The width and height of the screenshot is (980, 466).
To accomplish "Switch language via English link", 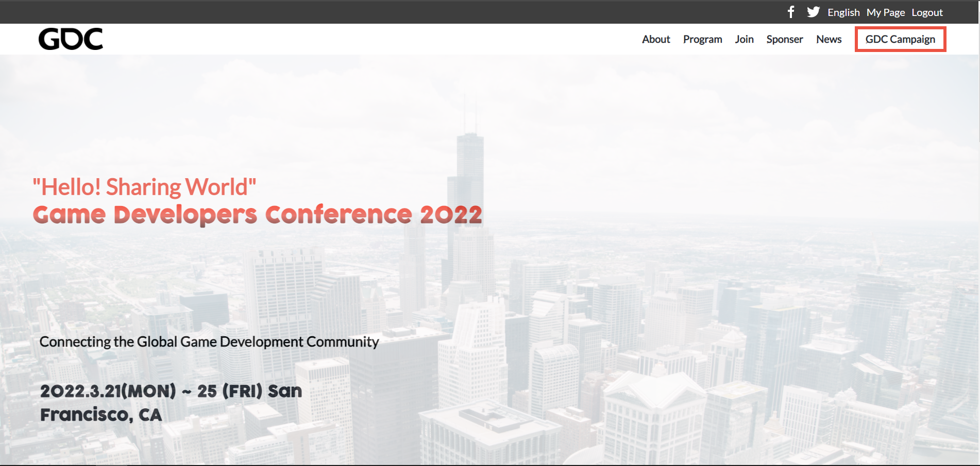I will (x=843, y=12).
